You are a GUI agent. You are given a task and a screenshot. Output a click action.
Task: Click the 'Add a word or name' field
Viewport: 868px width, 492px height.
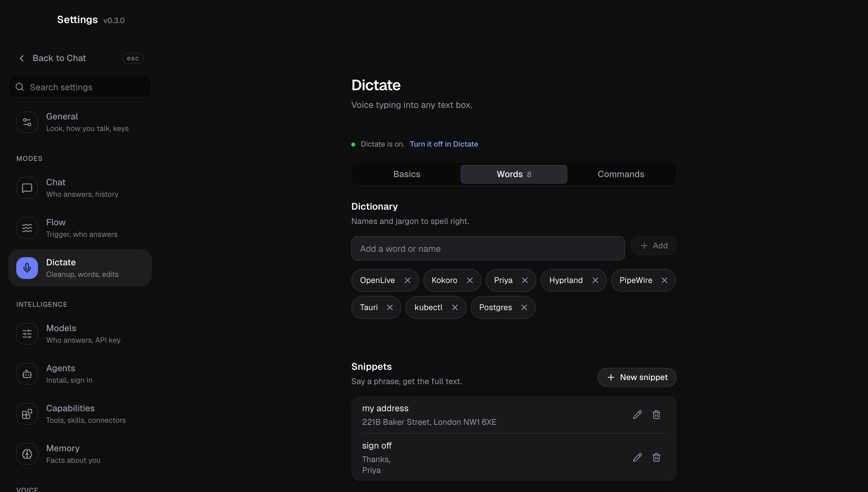pos(488,248)
